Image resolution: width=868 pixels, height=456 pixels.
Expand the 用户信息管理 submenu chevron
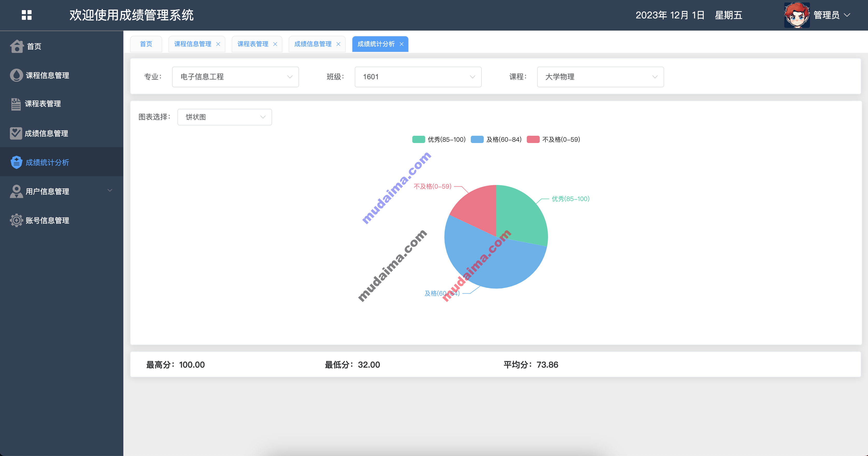(x=110, y=190)
